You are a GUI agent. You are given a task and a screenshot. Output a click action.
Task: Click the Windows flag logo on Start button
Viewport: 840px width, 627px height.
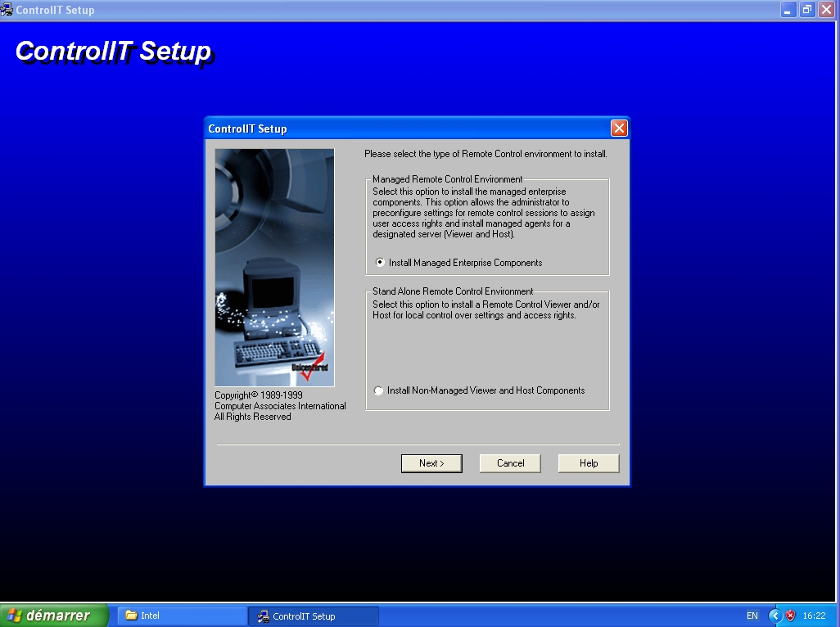15,616
